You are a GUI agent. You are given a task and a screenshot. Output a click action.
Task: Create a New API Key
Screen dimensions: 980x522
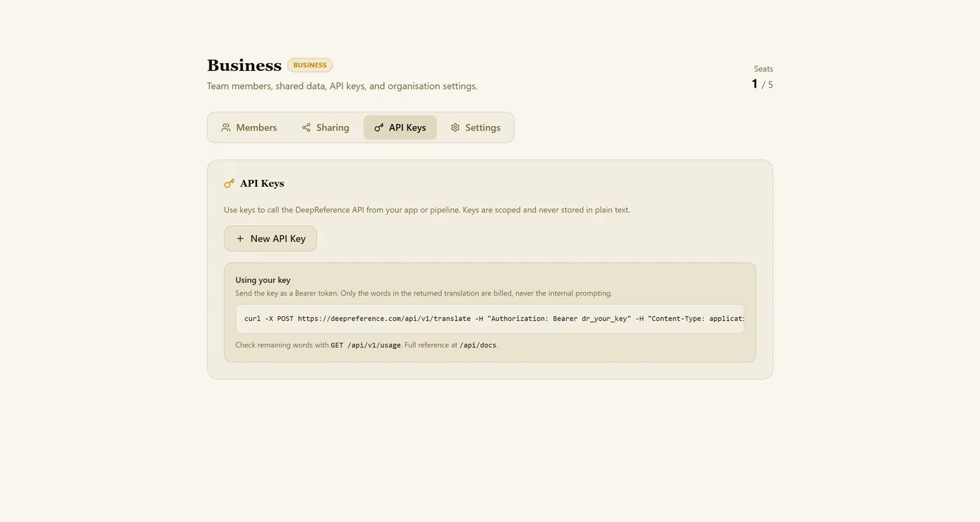[x=270, y=238]
